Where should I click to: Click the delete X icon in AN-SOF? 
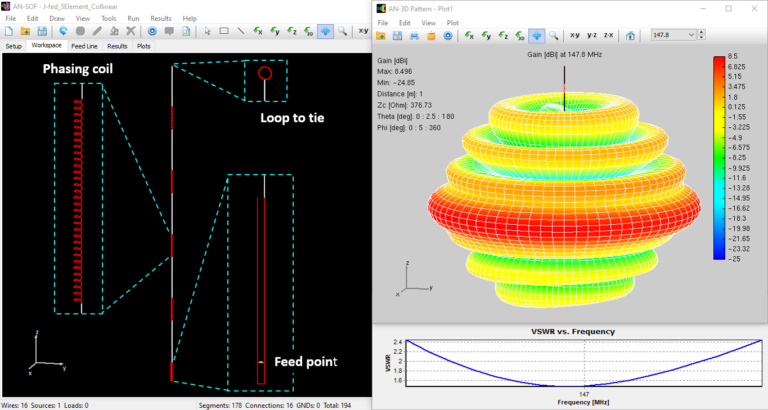click(x=131, y=31)
